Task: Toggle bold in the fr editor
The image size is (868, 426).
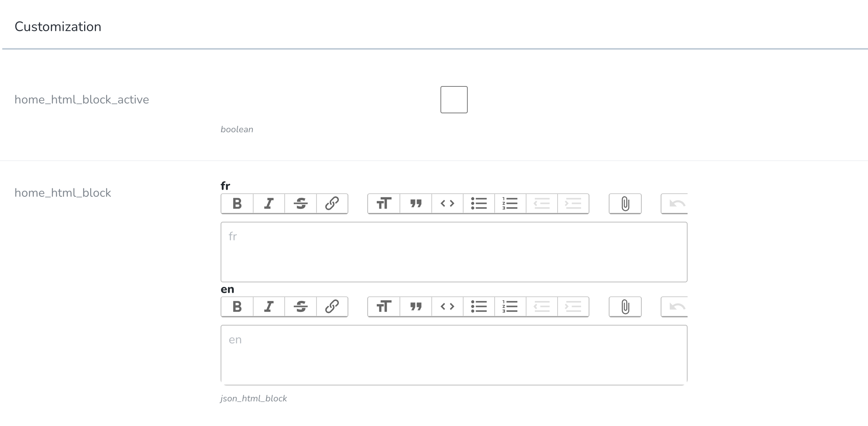Action: pos(237,204)
